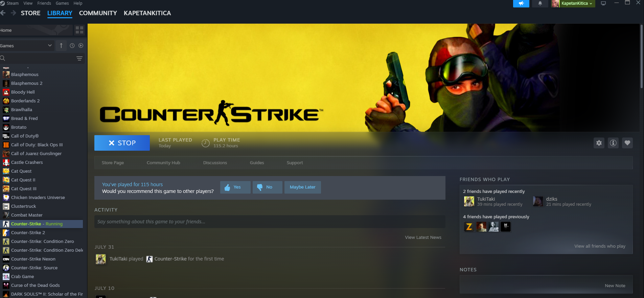Image resolution: width=644 pixels, height=298 pixels.
Task: Toggle the upward arrow sort control in sidebar
Action: [x=61, y=46]
